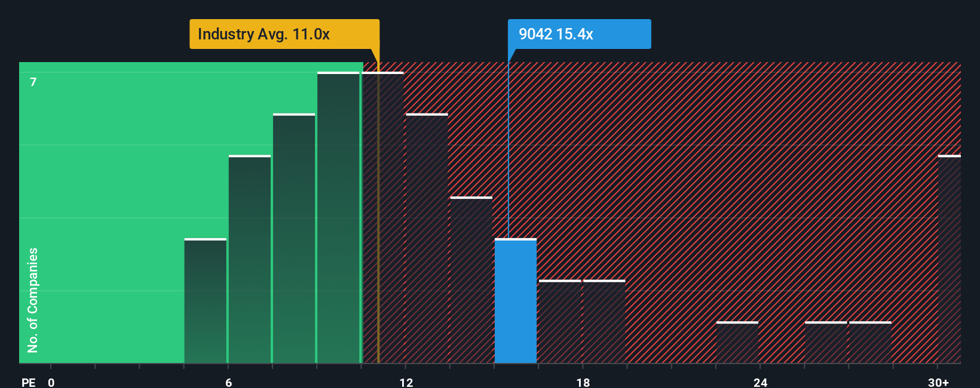Click the x-axis label 6
Viewport: 980px width, 388px height.
[228, 382]
